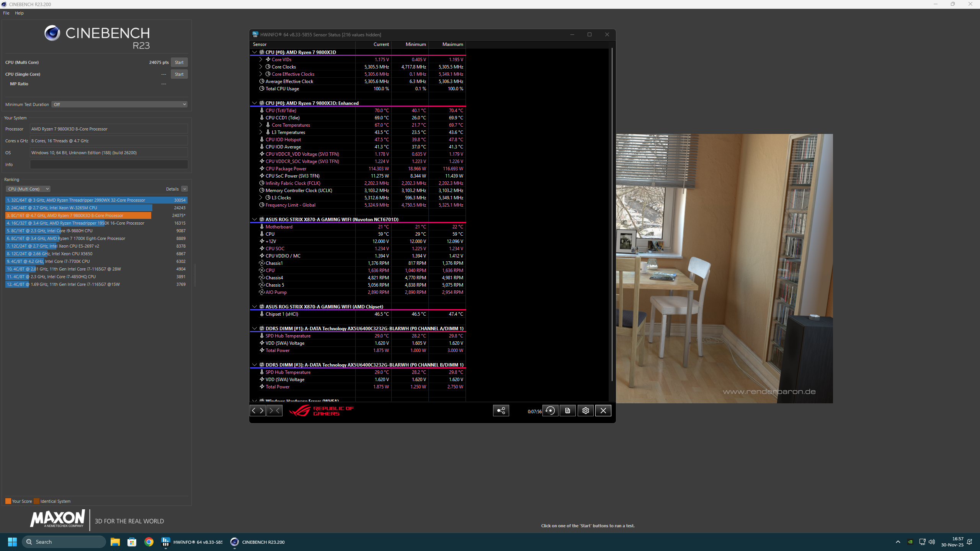The width and height of the screenshot is (980, 551).
Task: Start the CPU (Multi Core) test
Action: (x=179, y=62)
